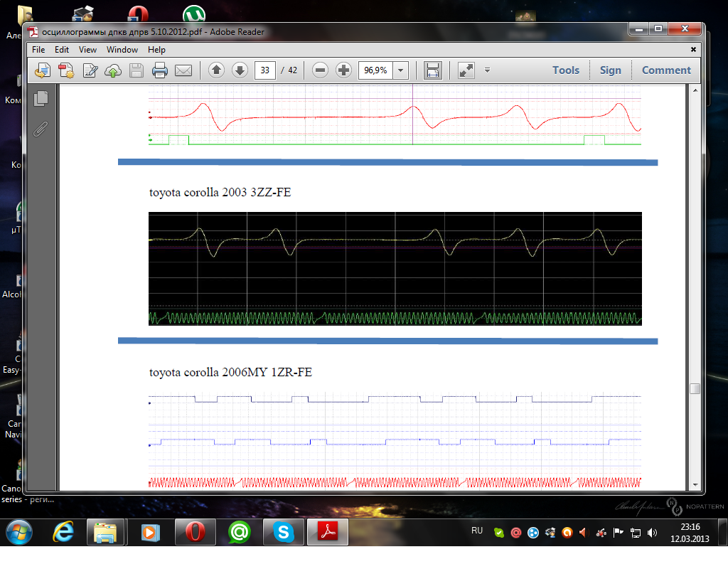Click the white speaker volume tray icon

pyautogui.click(x=653, y=533)
